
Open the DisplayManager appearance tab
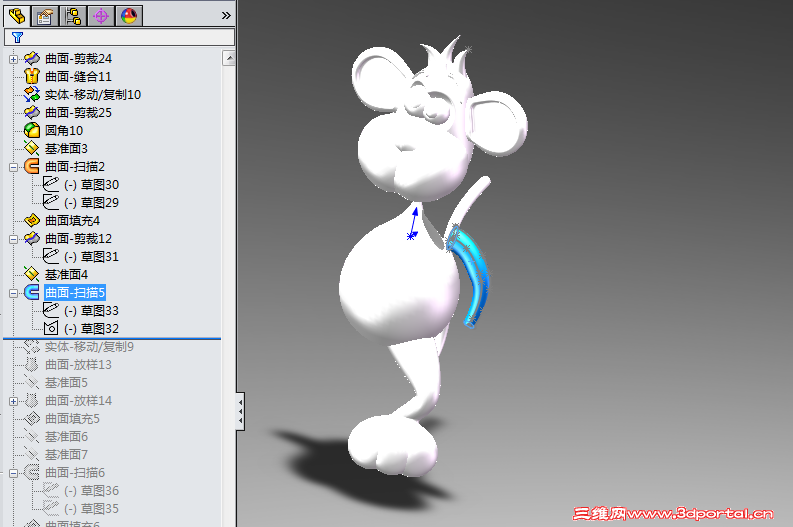click(x=129, y=16)
